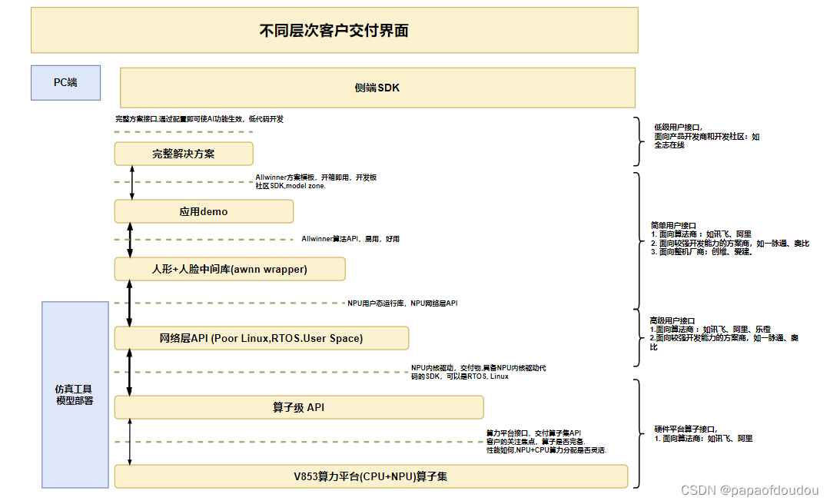Click the 仿真工具 模型部署 box
This screenshot has width=830, height=504.
tap(75, 395)
